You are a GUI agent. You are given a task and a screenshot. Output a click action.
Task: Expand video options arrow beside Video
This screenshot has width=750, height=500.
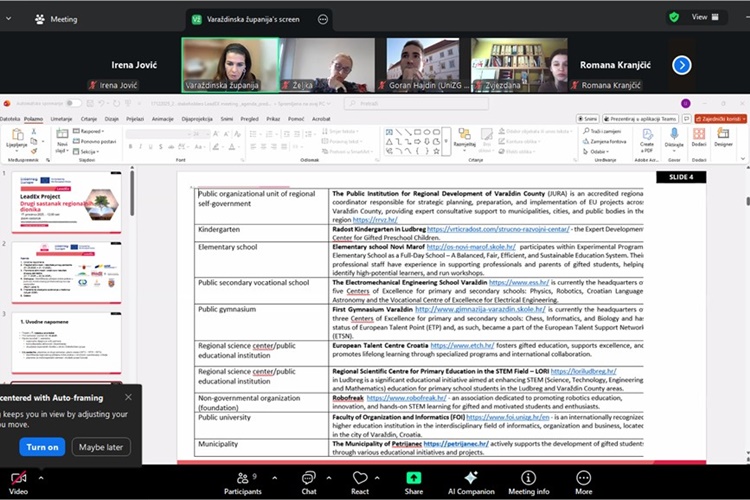[x=41, y=477]
